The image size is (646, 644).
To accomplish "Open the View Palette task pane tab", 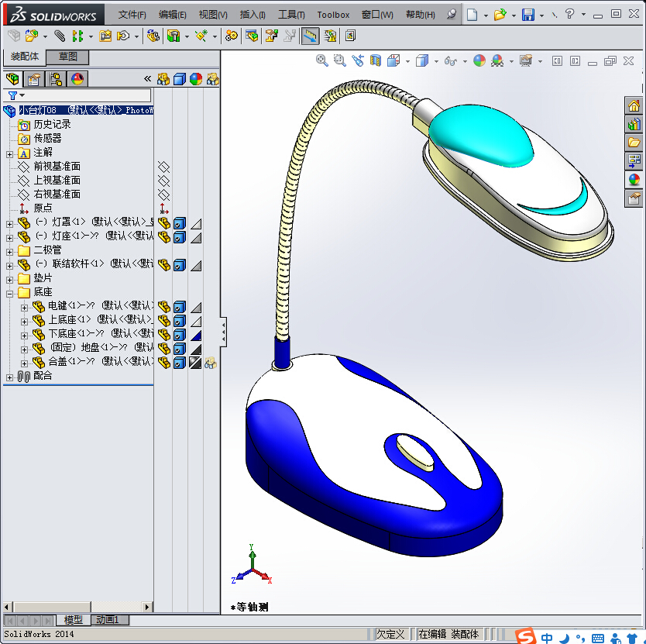I will pos(634,160).
